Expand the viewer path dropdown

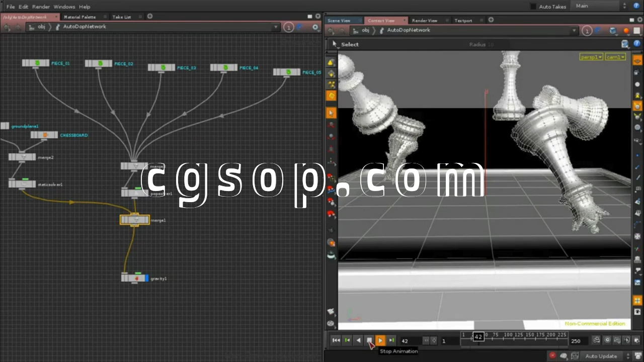click(x=574, y=31)
